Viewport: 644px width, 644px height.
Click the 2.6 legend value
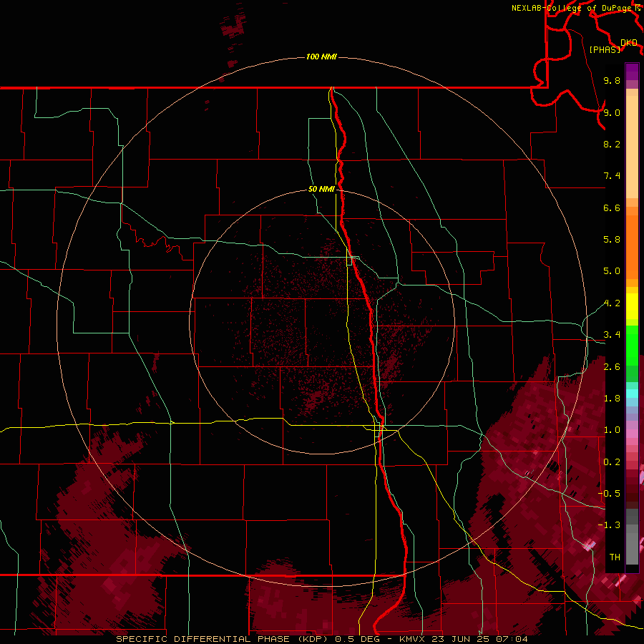[x=612, y=367]
